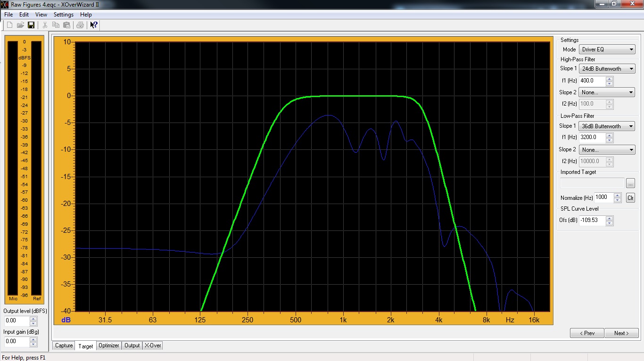644x361 pixels.
Task: Decrease High-Pass f1 with down spinner
Action: pyautogui.click(x=610, y=83)
